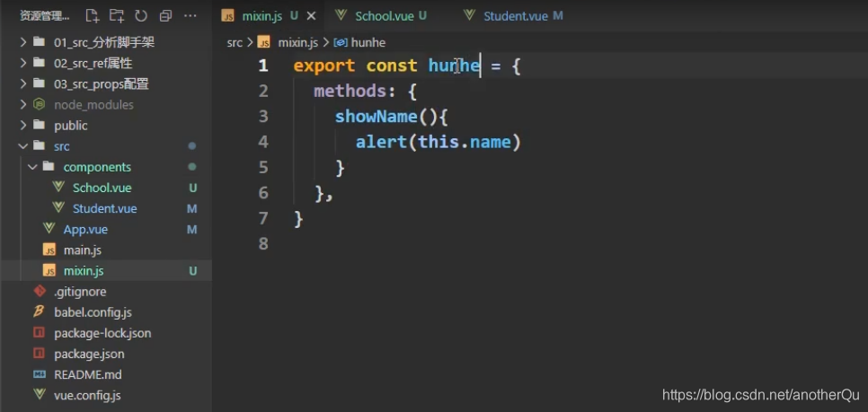Screen dimensions: 868x412
Task: Click the Babel icon beside babel.config.js
Action: pyautogui.click(x=39, y=311)
